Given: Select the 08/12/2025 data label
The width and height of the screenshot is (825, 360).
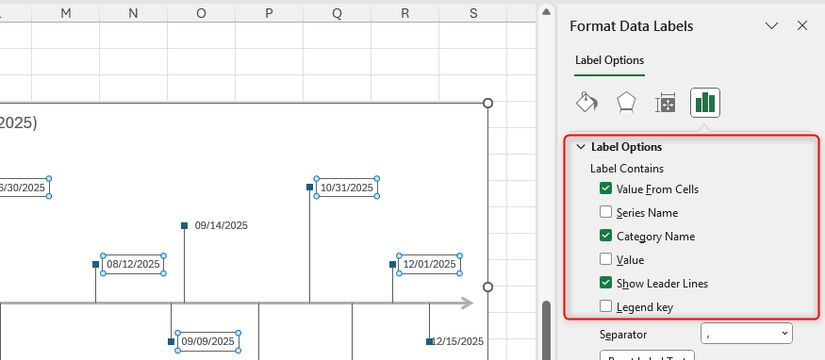Looking at the screenshot, I should click(x=133, y=264).
